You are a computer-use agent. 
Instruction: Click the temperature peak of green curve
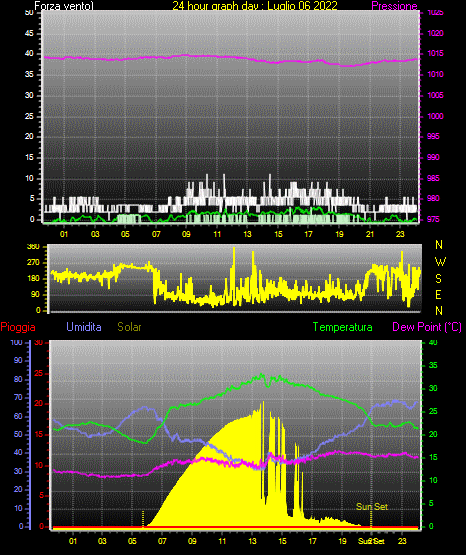coord(262,374)
